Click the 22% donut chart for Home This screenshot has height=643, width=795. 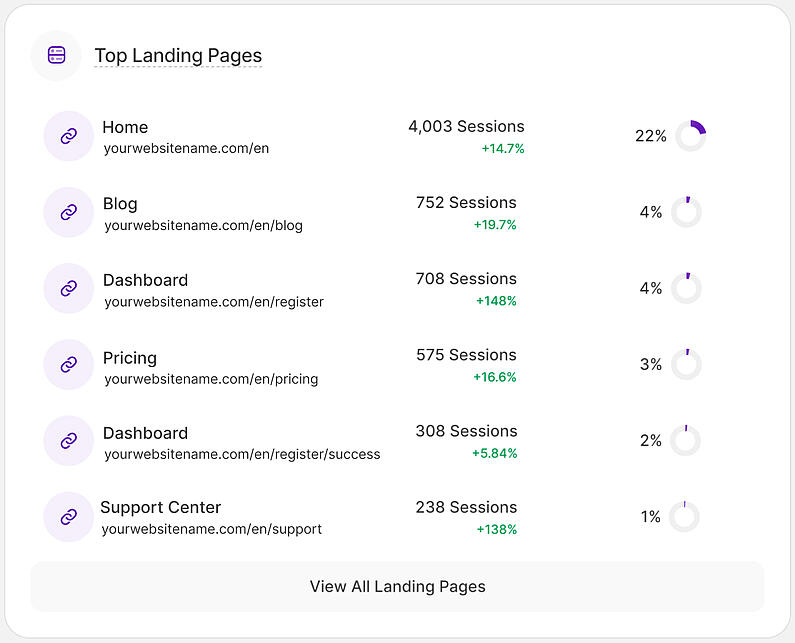click(x=691, y=136)
